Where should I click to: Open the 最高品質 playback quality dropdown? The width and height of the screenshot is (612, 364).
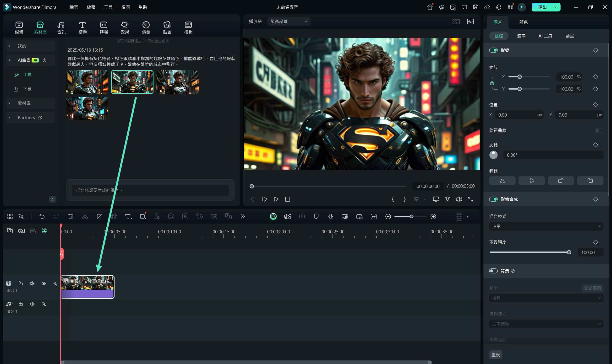point(289,21)
